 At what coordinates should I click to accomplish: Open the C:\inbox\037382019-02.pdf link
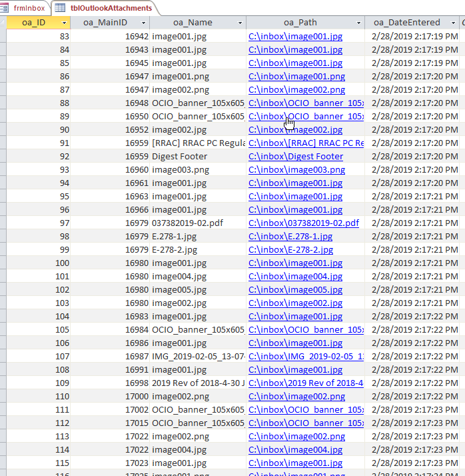(304, 223)
